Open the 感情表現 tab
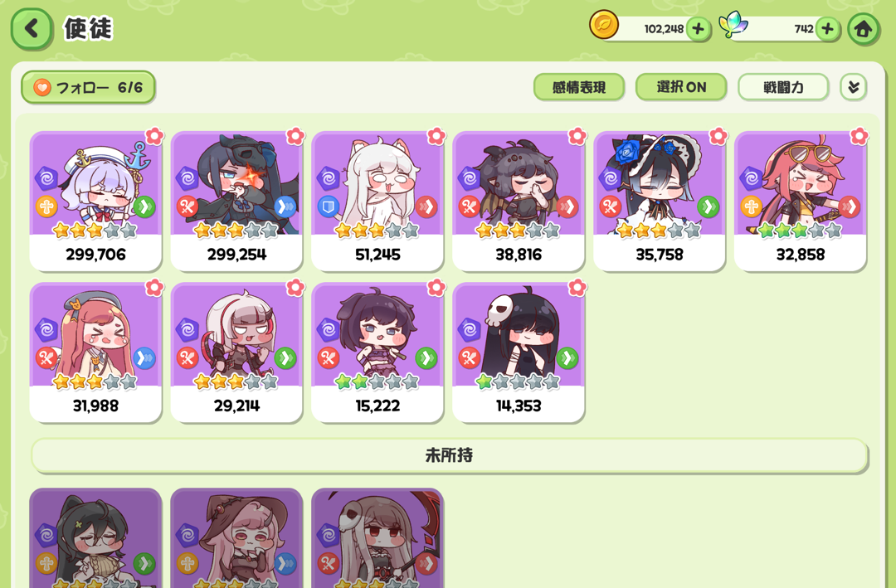This screenshot has width=896, height=588. (579, 87)
